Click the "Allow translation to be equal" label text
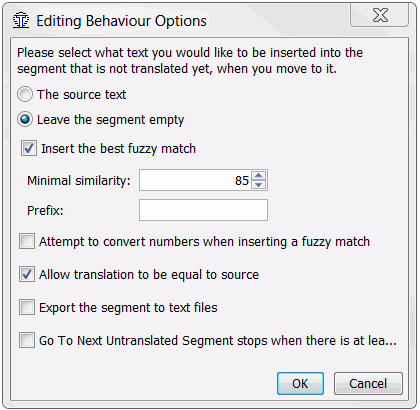 click(149, 275)
